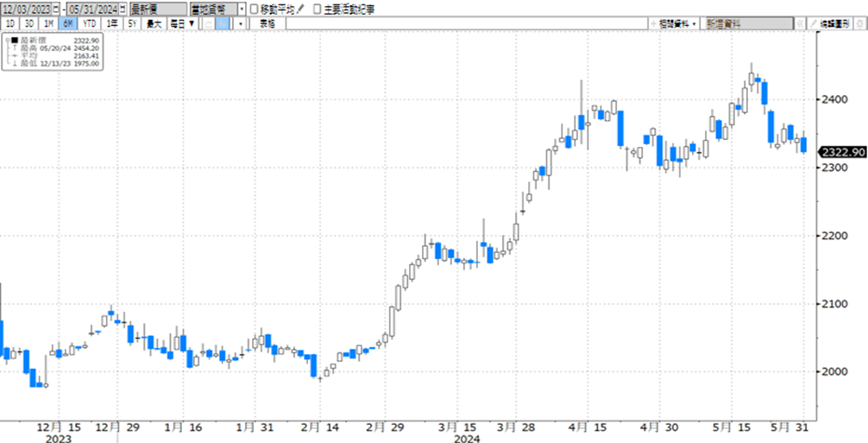Collapse the legend tree toggle beside 最新價
Viewport: 868px width, 443px height.
coord(7,41)
